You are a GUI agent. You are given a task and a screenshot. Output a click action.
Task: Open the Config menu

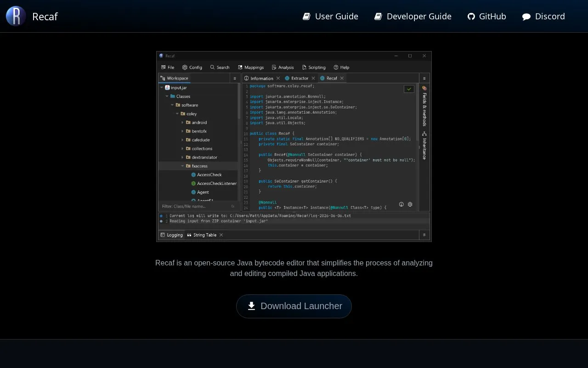[192, 67]
